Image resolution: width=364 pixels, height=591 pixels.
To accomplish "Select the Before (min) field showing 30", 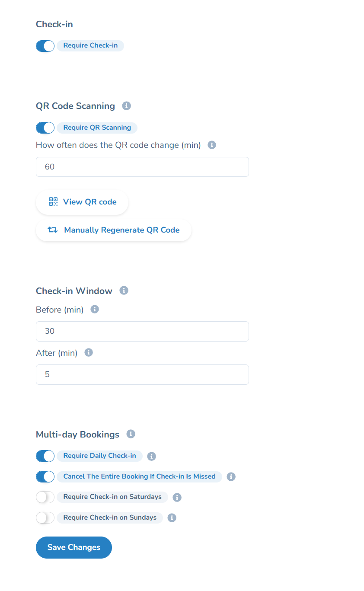I will tap(142, 331).
